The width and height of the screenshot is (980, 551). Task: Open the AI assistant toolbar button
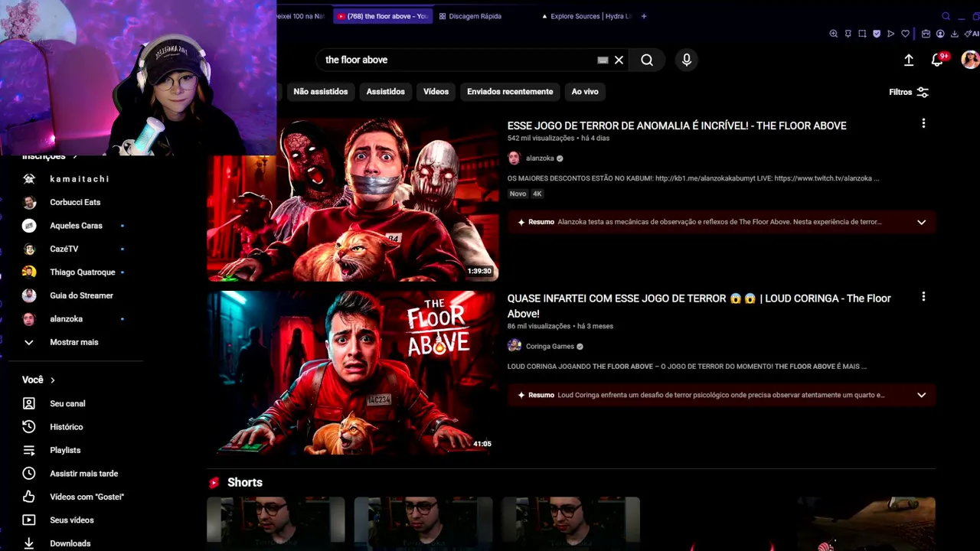coord(972,34)
